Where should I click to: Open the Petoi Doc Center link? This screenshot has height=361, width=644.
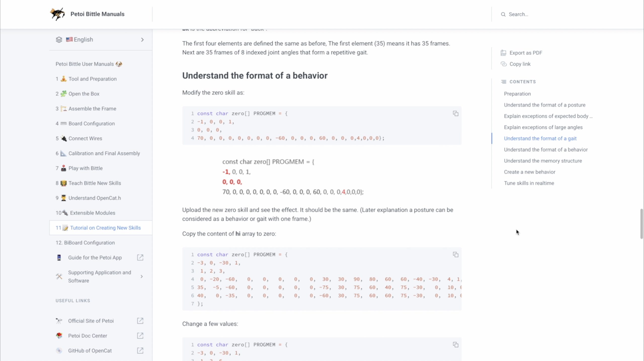point(87,336)
